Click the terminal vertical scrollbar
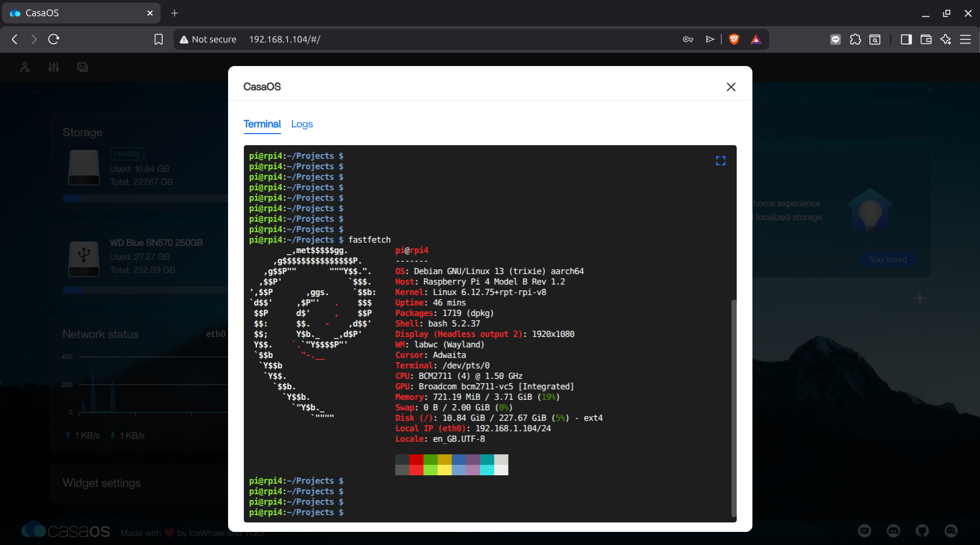980x545 pixels. point(734,408)
